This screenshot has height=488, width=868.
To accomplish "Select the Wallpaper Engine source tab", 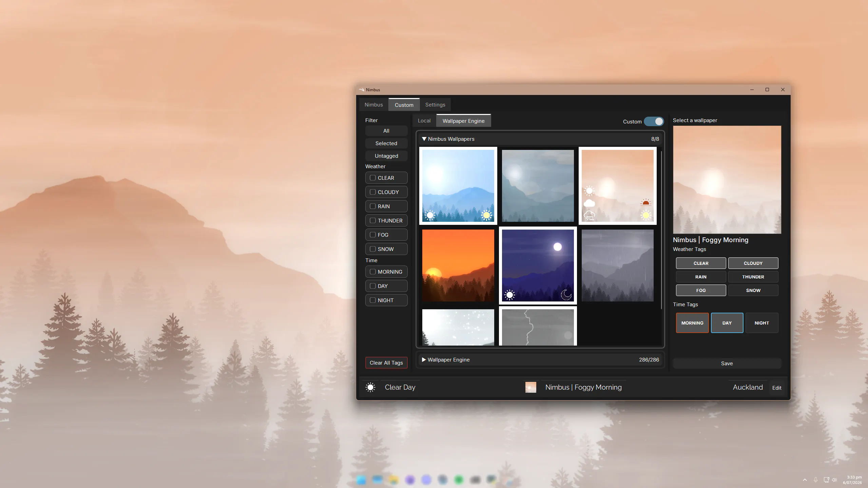I will [x=463, y=121].
